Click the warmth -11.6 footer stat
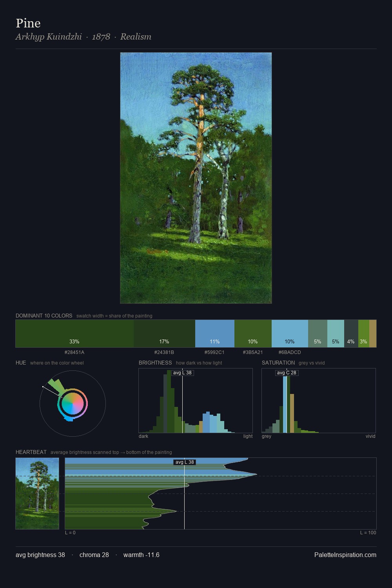The image size is (392, 588). click(x=142, y=555)
